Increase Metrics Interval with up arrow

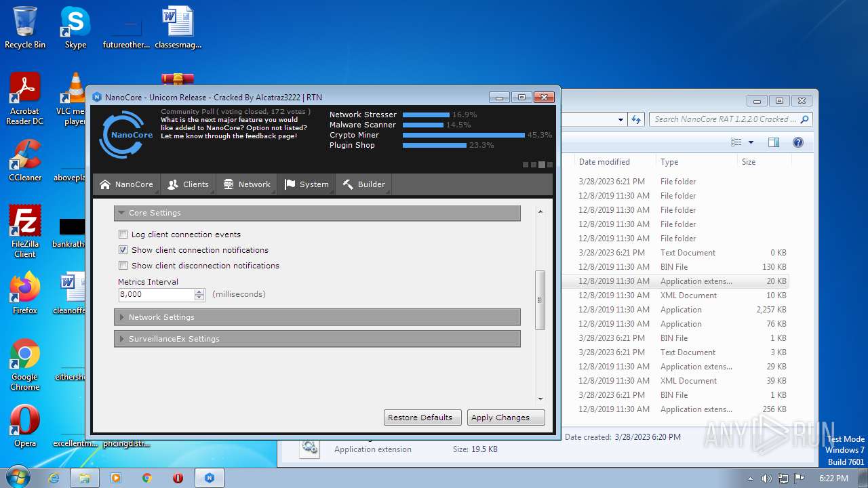click(199, 292)
